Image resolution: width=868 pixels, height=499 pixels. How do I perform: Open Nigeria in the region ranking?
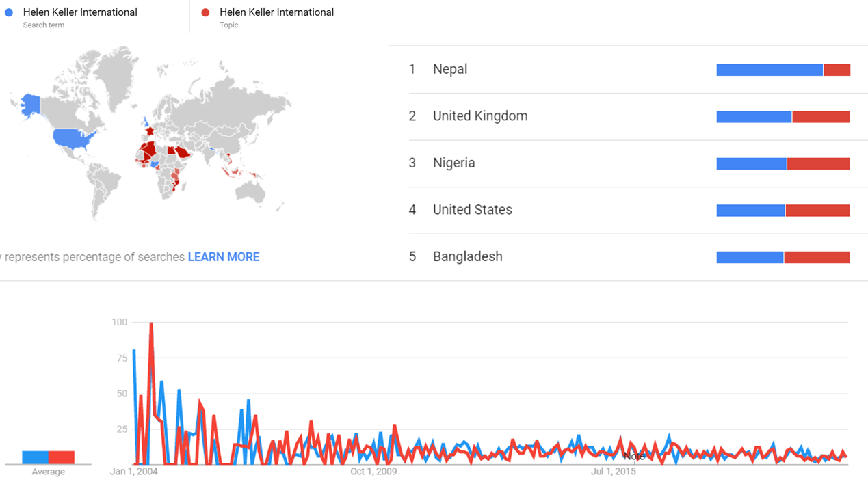(x=453, y=163)
